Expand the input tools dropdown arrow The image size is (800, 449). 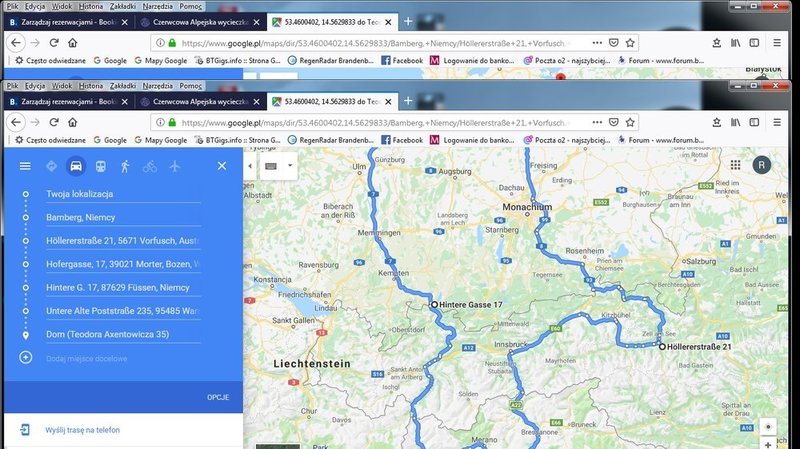[x=290, y=165]
